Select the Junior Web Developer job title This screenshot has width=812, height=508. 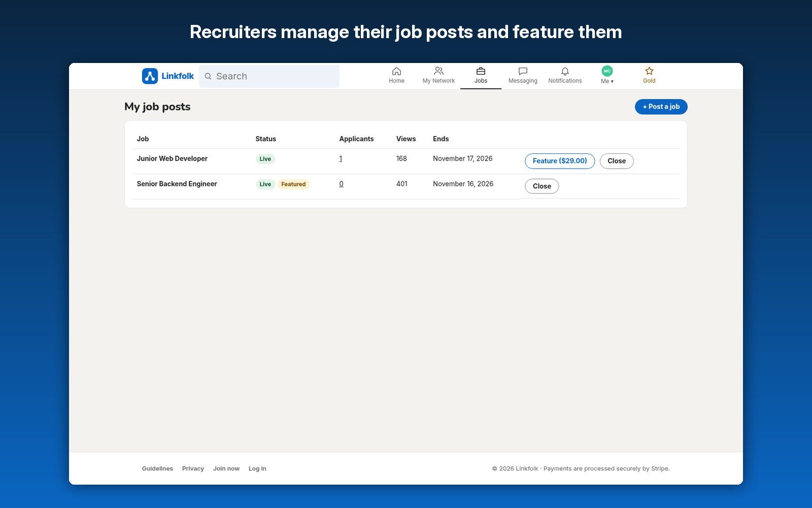coord(172,158)
